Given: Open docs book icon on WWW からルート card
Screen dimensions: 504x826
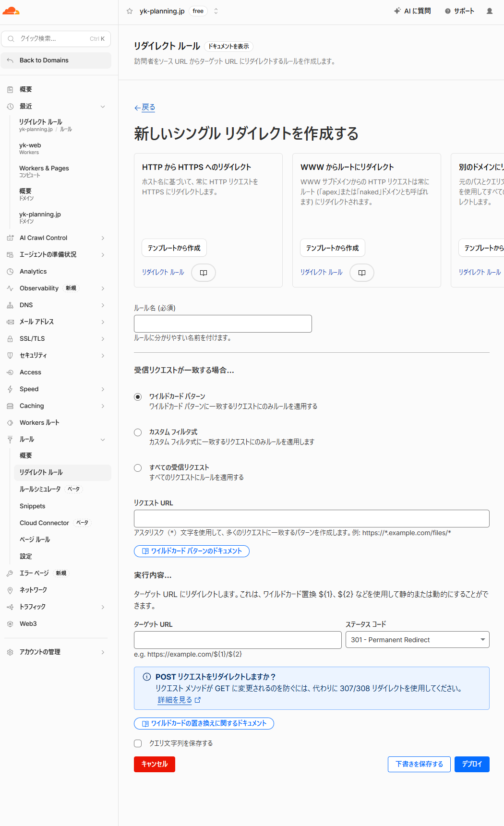Looking at the screenshot, I should (362, 273).
